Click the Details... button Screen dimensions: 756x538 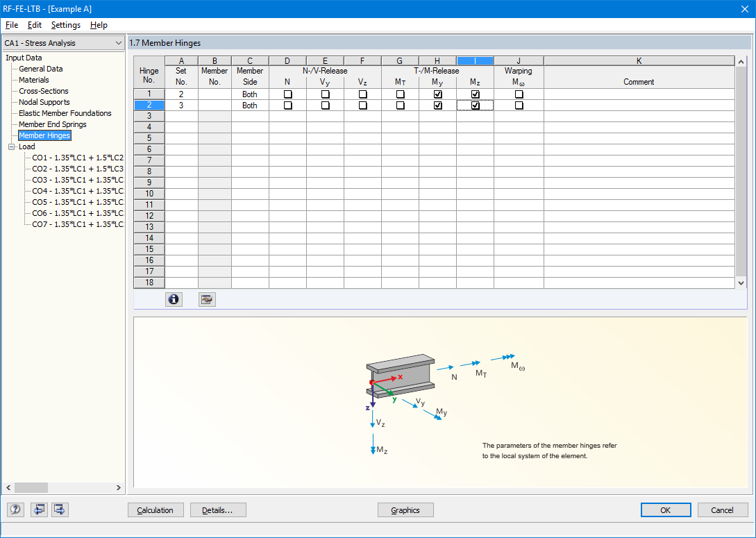(218, 510)
